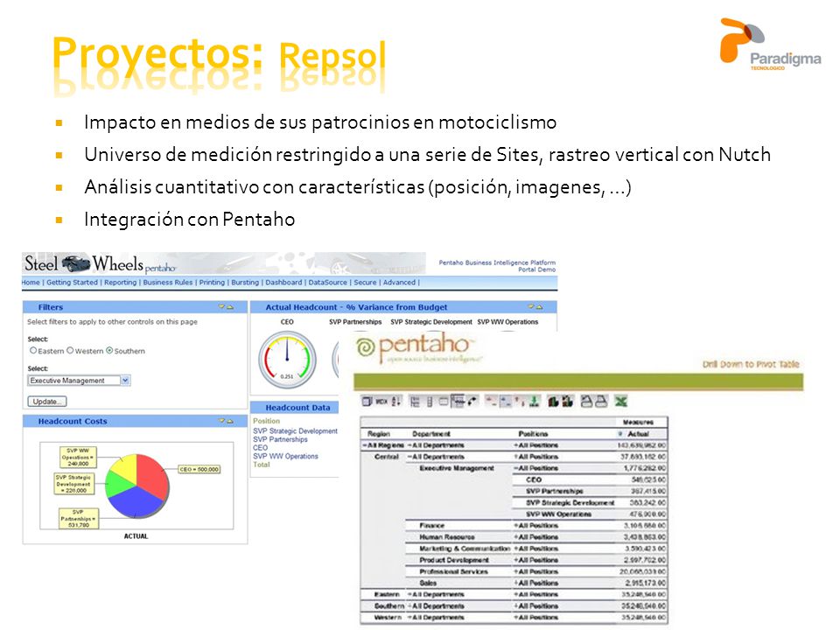Collapse the All Regions row
The height and width of the screenshot is (630, 840).
[365, 445]
